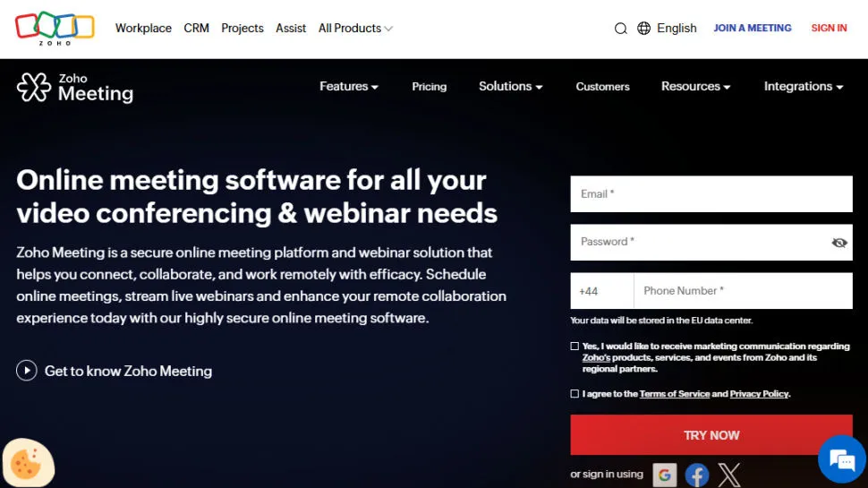Expand the All Products dropdown
The height and width of the screenshot is (488, 868).
pos(355,29)
